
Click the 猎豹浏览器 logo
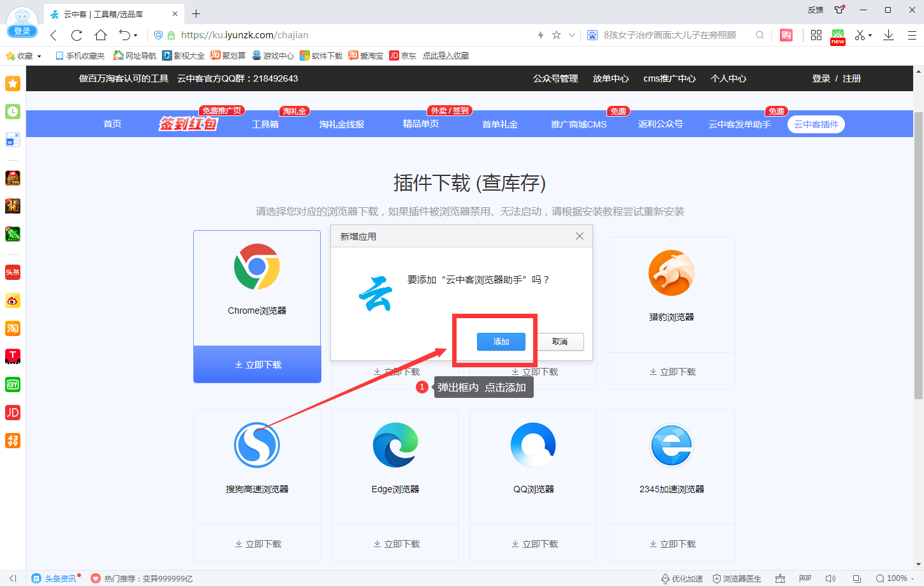pos(671,273)
